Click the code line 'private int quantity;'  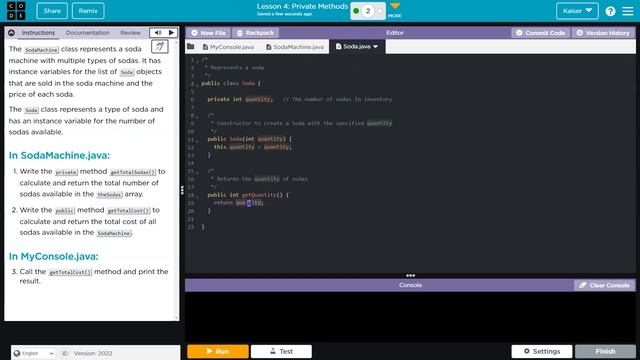[240, 99]
